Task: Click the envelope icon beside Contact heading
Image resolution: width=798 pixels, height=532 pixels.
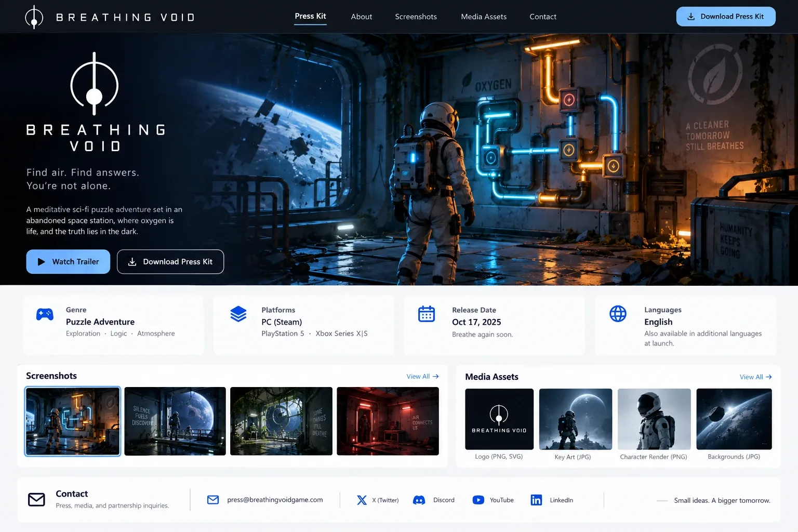Action: 36,499
